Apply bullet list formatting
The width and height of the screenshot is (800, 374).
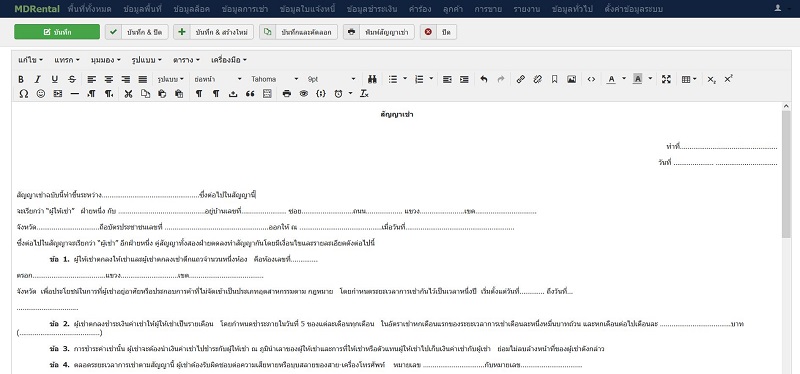[393, 79]
